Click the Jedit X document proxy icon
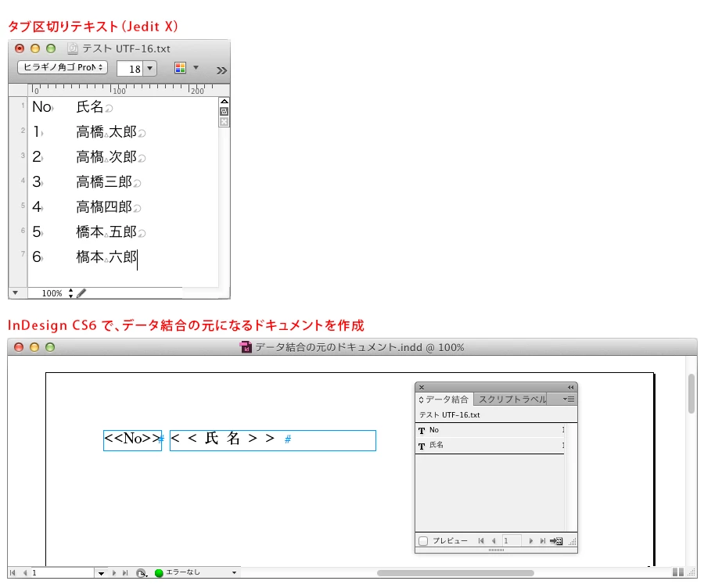704x588 pixels. 72,48
